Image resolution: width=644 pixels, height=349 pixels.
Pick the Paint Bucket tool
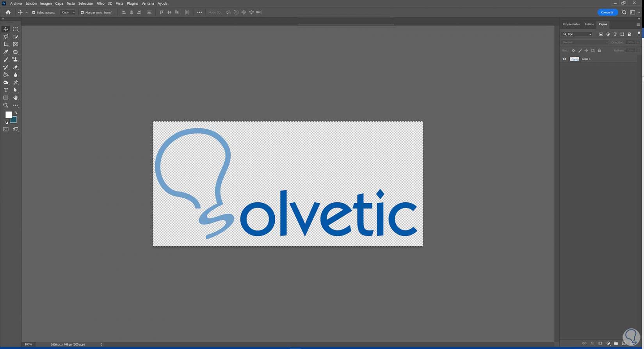pyautogui.click(x=6, y=75)
